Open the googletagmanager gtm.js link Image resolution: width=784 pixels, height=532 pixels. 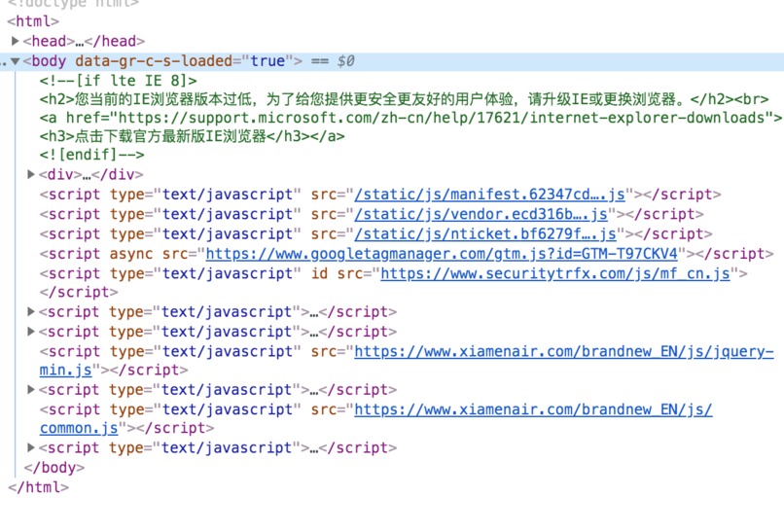442,254
